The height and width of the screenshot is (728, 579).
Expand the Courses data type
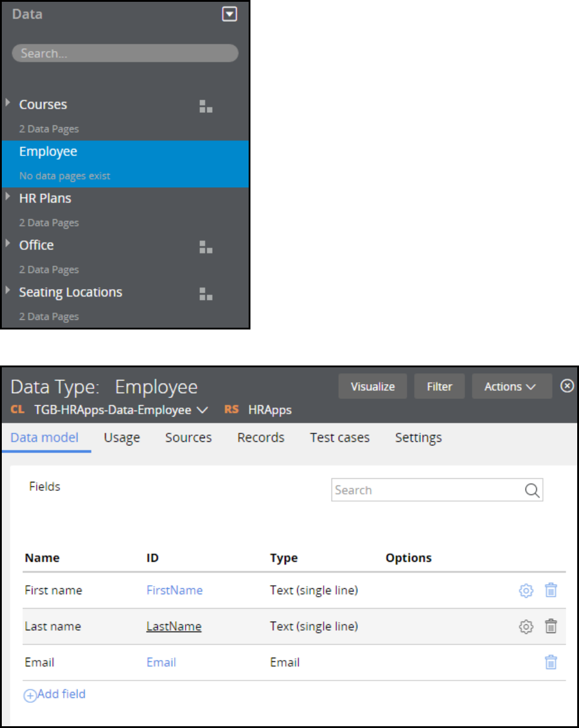(x=8, y=103)
